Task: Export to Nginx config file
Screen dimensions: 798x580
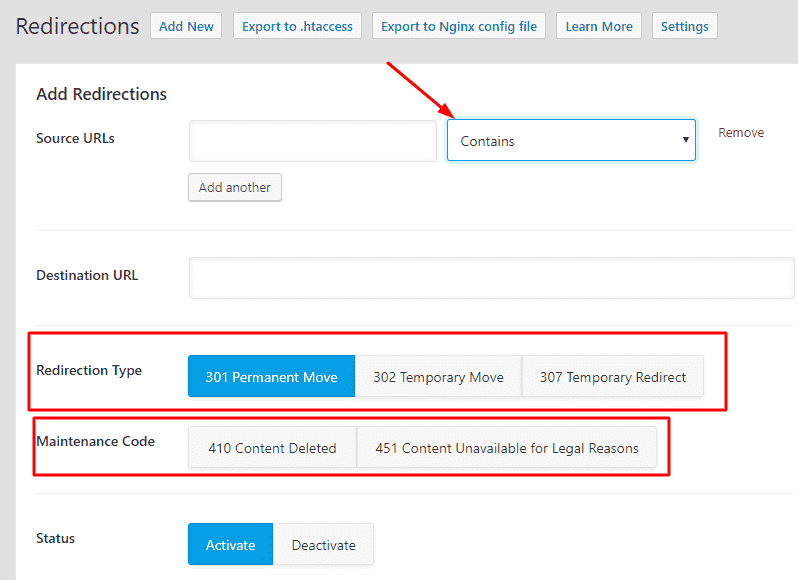Action: (x=459, y=26)
